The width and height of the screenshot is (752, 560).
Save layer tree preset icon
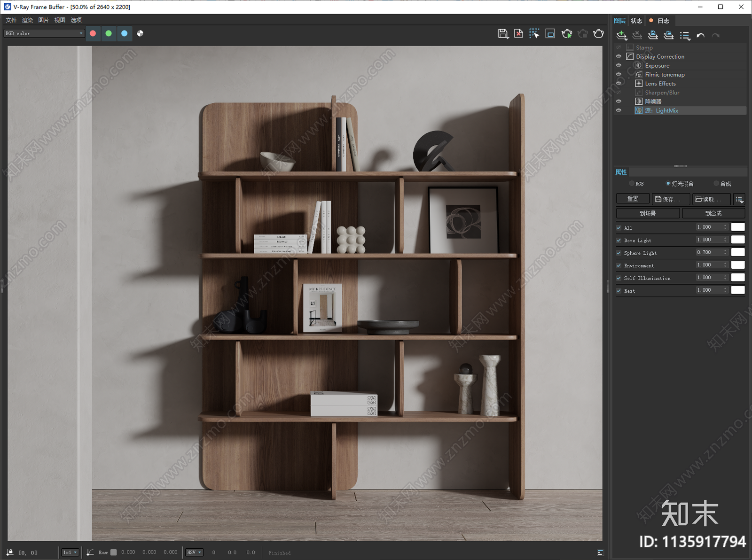[653, 35]
